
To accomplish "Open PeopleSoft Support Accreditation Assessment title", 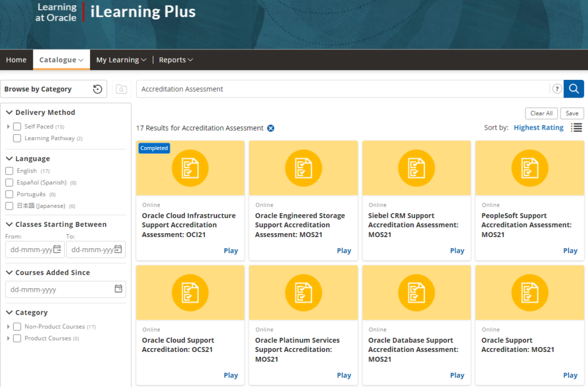I will pyautogui.click(x=526, y=225).
